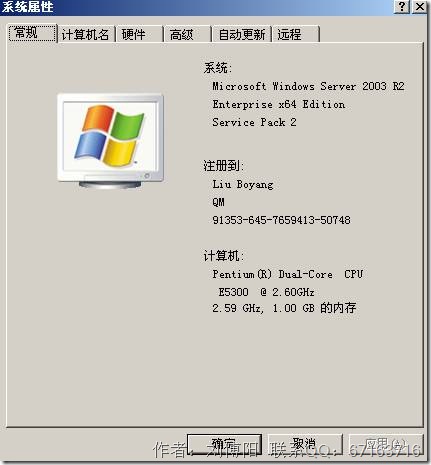
Task: Click the Service Pack 2 text
Action: (254, 122)
